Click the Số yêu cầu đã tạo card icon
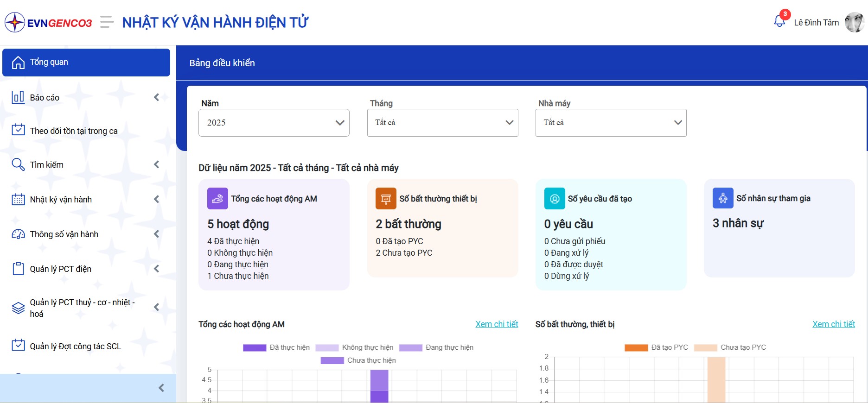Viewport: 868px width, 403px height. (555, 199)
